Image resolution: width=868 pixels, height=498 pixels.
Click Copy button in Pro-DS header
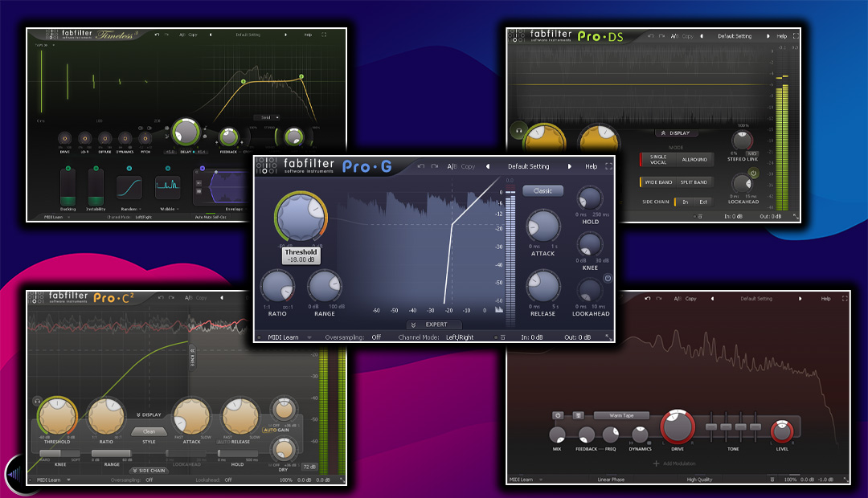(x=687, y=36)
